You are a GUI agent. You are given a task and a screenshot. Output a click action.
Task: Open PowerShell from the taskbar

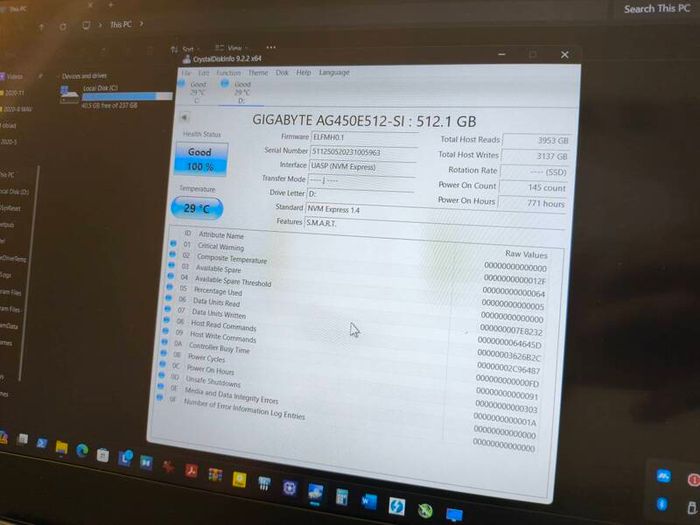[x=42, y=443]
